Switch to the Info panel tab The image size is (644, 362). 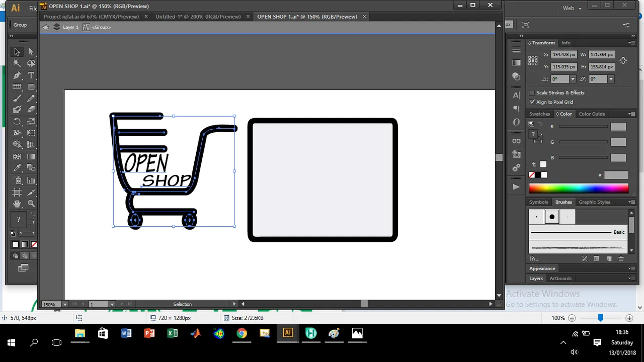pos(566,43)
